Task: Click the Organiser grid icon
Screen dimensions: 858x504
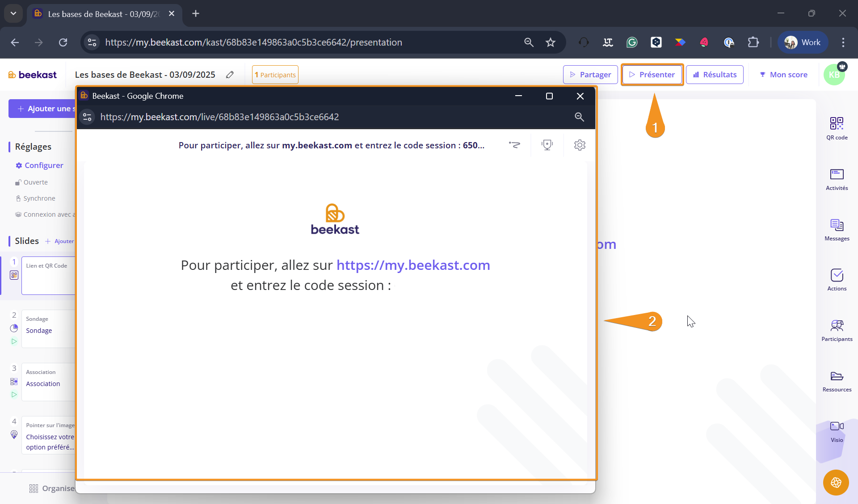Action: [34, 488]
